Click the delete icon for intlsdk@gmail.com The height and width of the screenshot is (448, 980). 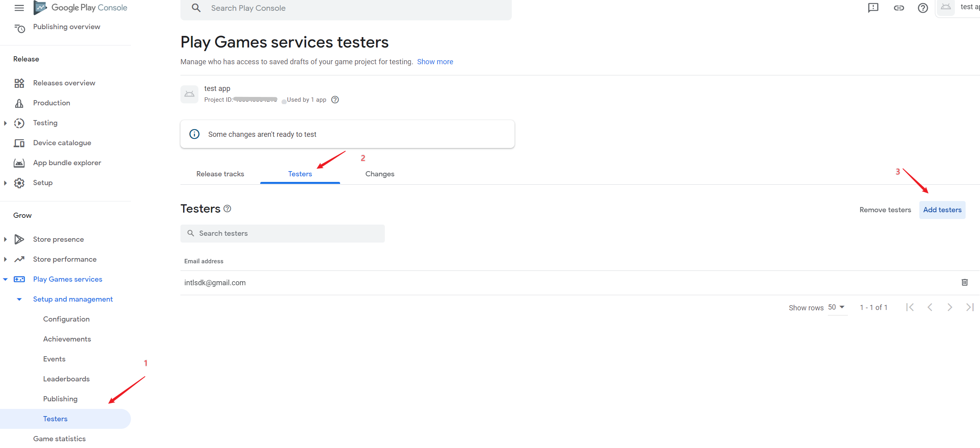(965, 282)
